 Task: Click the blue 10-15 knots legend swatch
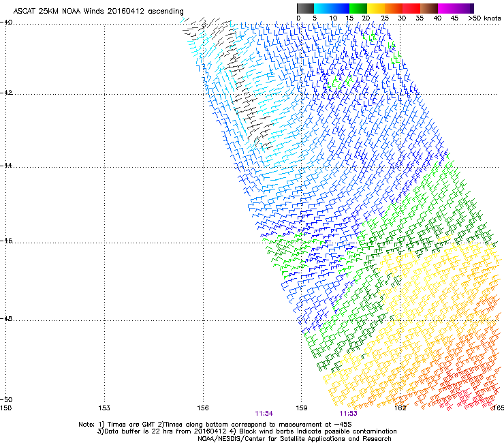coord(341,9)
